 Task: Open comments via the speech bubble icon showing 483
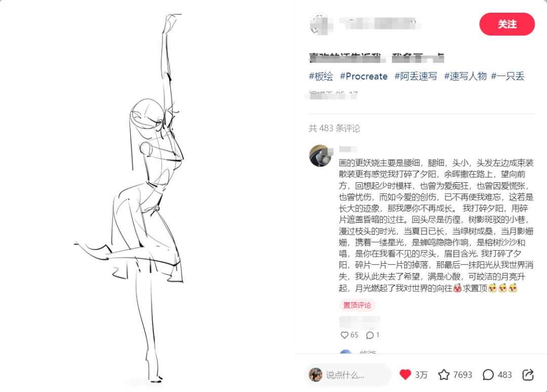coord(488,375)
